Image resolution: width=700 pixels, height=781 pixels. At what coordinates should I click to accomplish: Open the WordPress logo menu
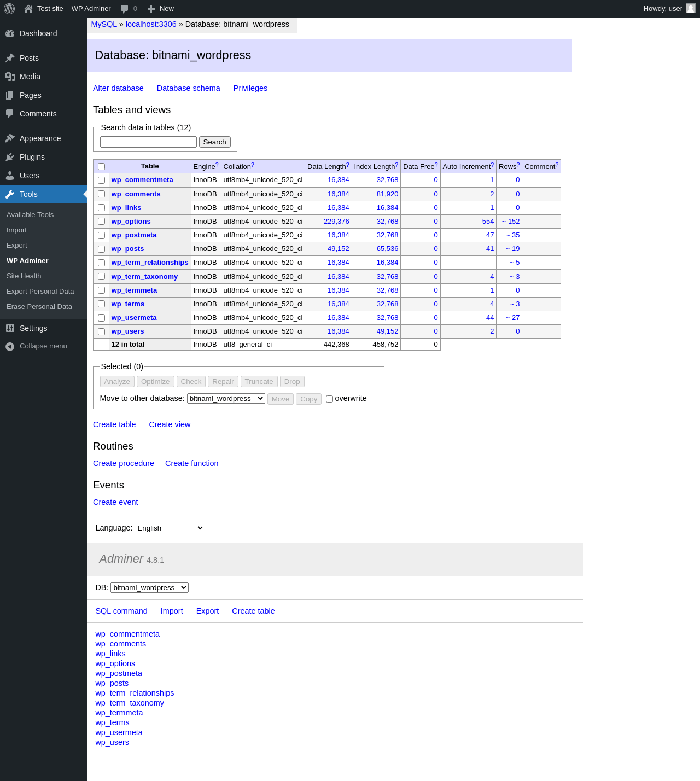9,9
